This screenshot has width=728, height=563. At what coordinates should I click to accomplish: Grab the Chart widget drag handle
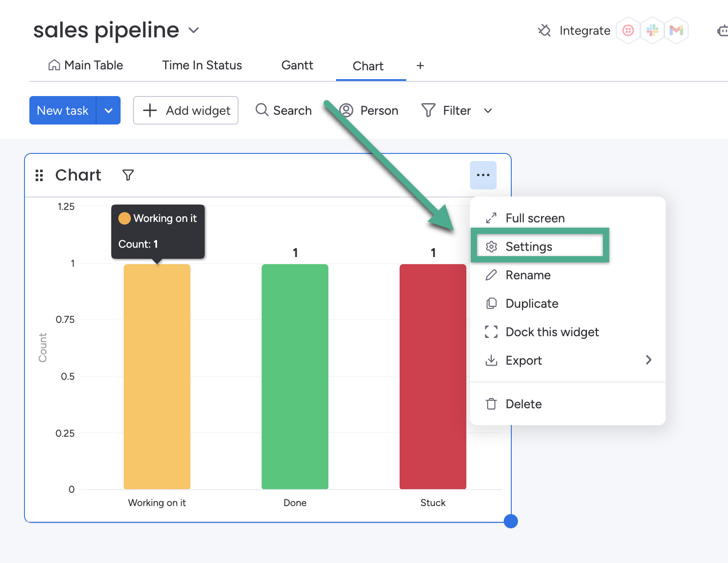click(39, 175)
